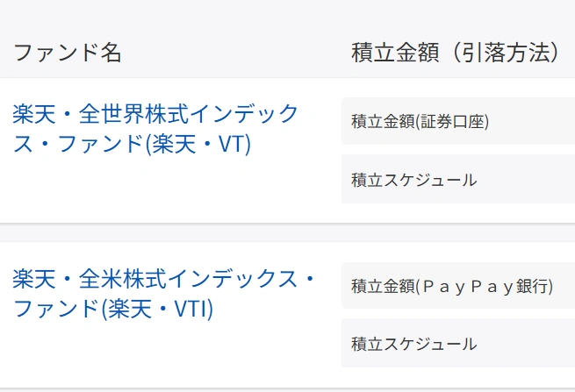Click the fund name header label

[68, 53]
